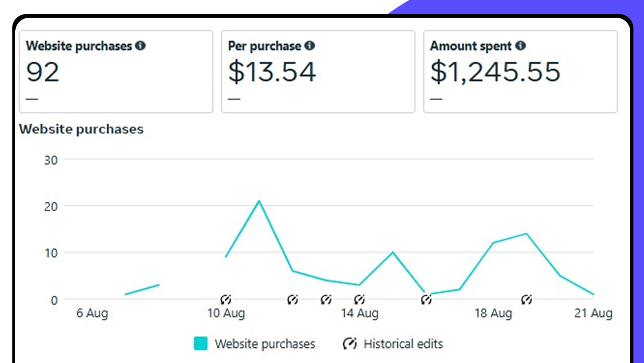Click info icon next to Per purchase
This screenshot has width=644, height=363.
pos(310,45)
